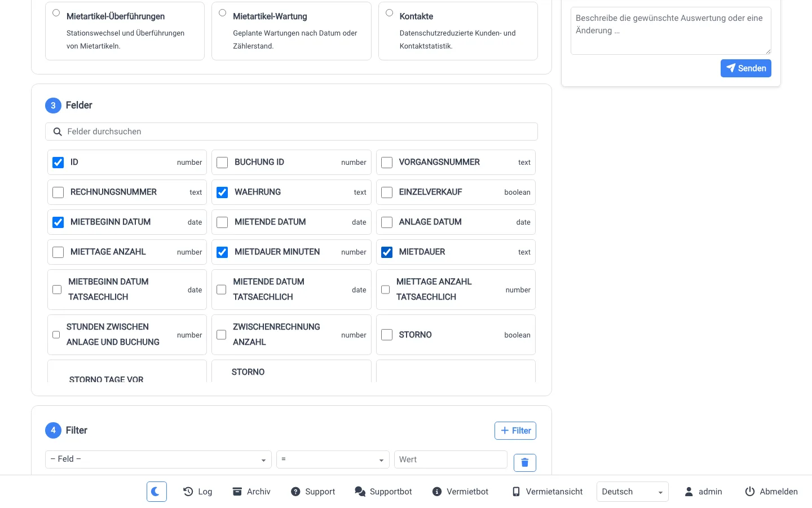Select the Mietartikel-Überführungen radio button
The height and width of the screenshot is (508, 812).
coord(56,13)
